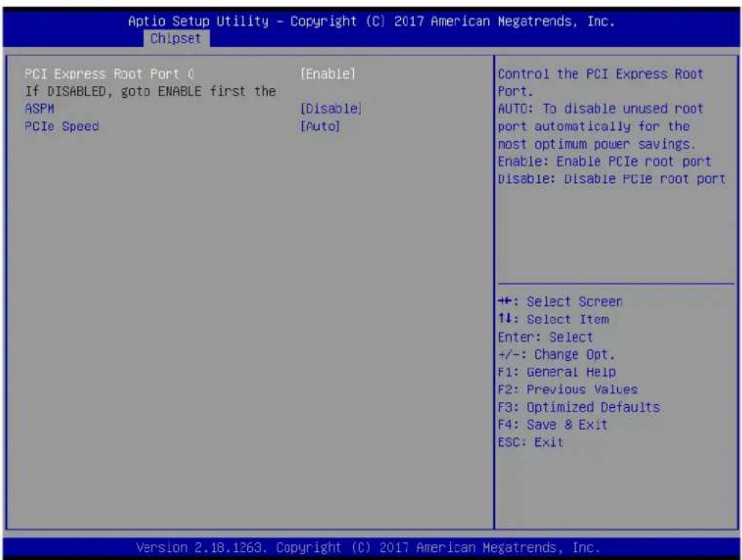
Task: Click the 'F4: Save & Exit' hint
Action: tap(553, 425)
